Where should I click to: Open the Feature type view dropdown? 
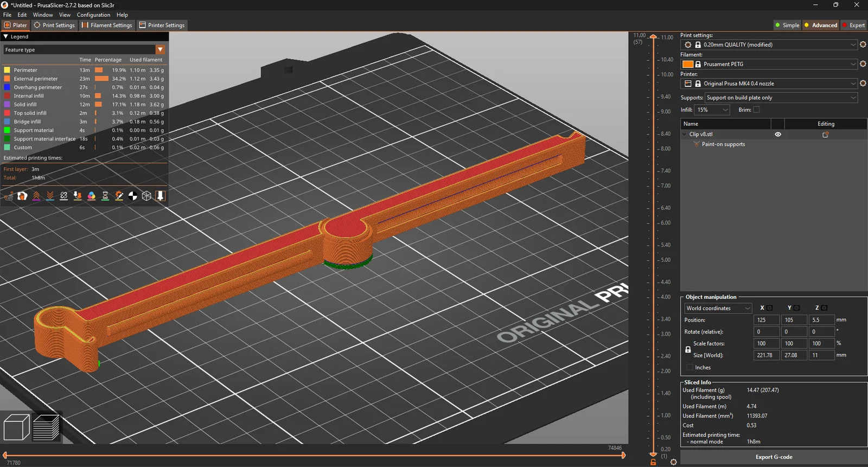tap(84, 49)
